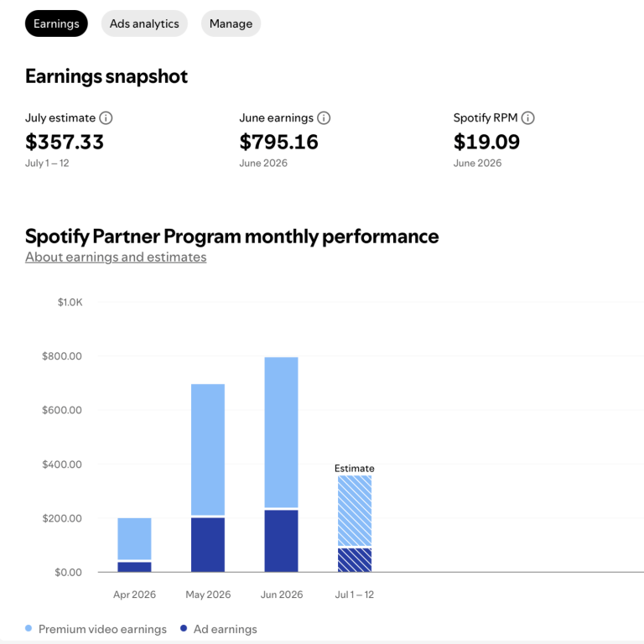Click the $357.33 July estimate amount
Viewport: 644px width, 644px height.
[x=65, y=142]
